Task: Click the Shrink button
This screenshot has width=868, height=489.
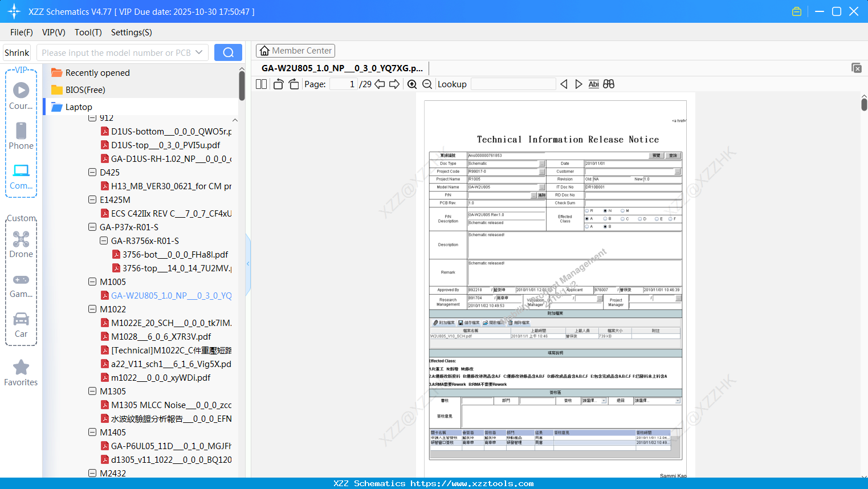Action: (x=17, y=52)
